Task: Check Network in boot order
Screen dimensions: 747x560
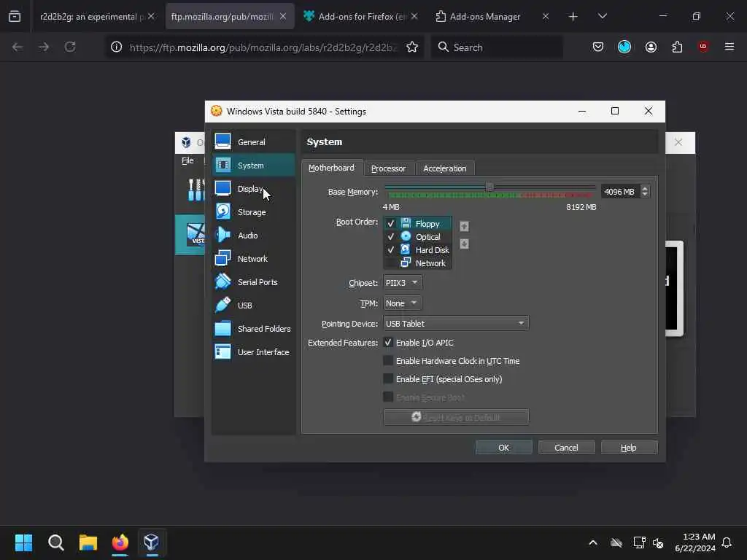Action: click(x=391, y=262)
